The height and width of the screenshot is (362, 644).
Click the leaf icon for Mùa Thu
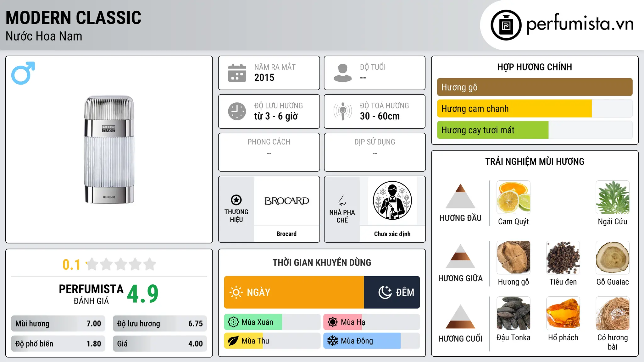(x=233, y=341)
